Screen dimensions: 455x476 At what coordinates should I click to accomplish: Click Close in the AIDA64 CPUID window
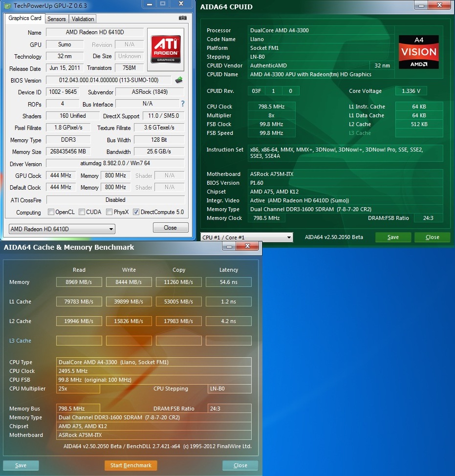pos(432,237)
